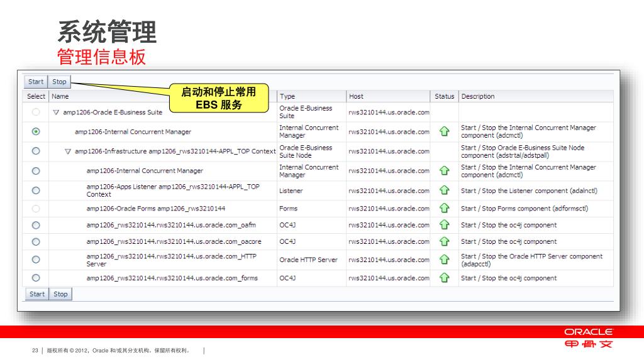644x362 pixels.
Task: Collapse the amp1206-Infrastructure tree node
Action: pyautogui.click(x=68, y=151)
